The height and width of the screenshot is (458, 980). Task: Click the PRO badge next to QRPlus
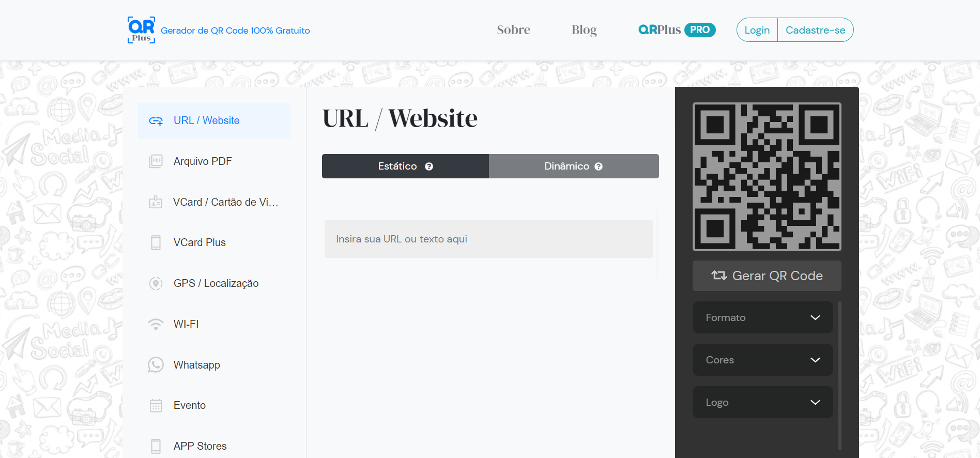coord(700,30)
